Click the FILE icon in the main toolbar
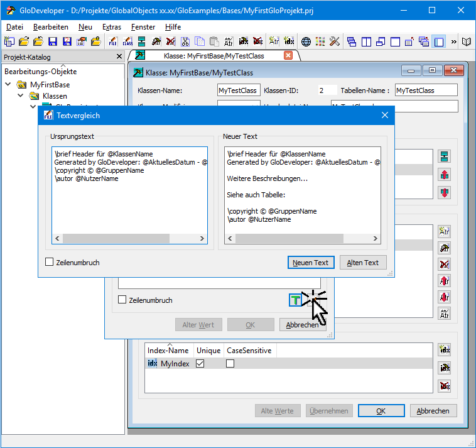Screen dimensions: 476x448 point(113,41)
